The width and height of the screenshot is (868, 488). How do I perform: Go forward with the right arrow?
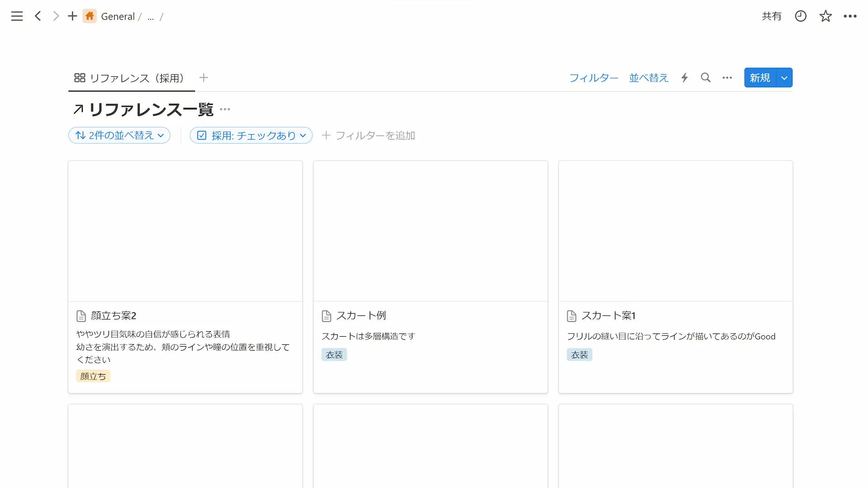coord(56,16)
